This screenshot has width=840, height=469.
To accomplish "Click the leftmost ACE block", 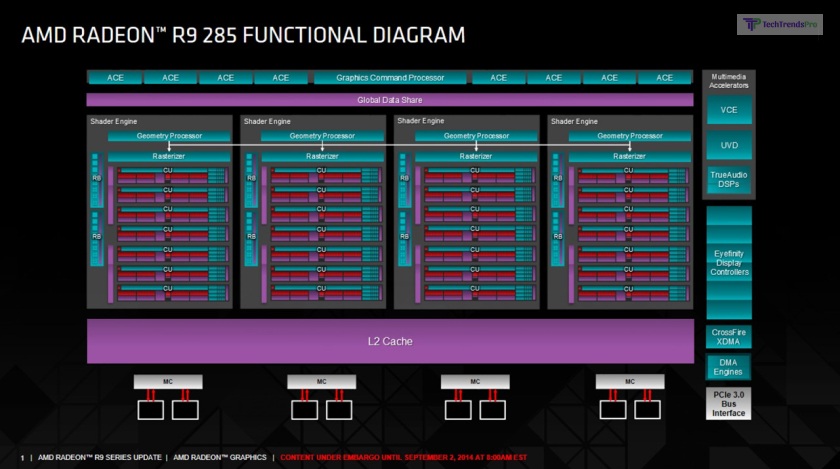I will click(x=115, y=78).
